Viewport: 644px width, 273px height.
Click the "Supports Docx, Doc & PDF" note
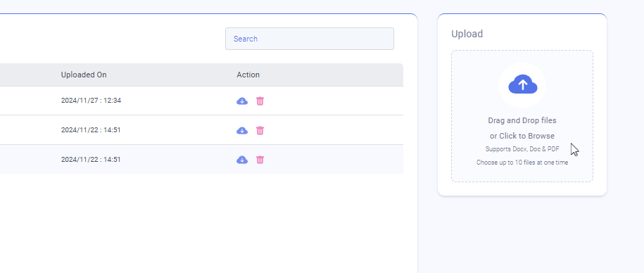[522, 149]
